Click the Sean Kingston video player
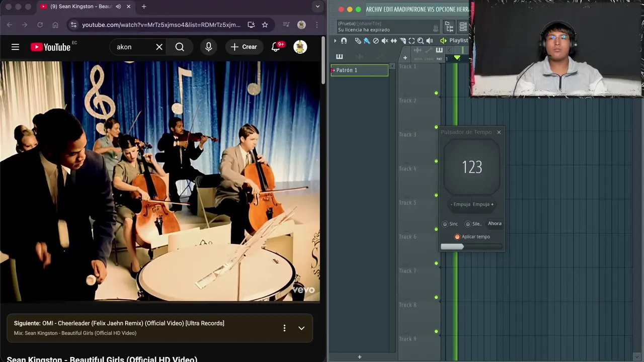 point(160,182)
